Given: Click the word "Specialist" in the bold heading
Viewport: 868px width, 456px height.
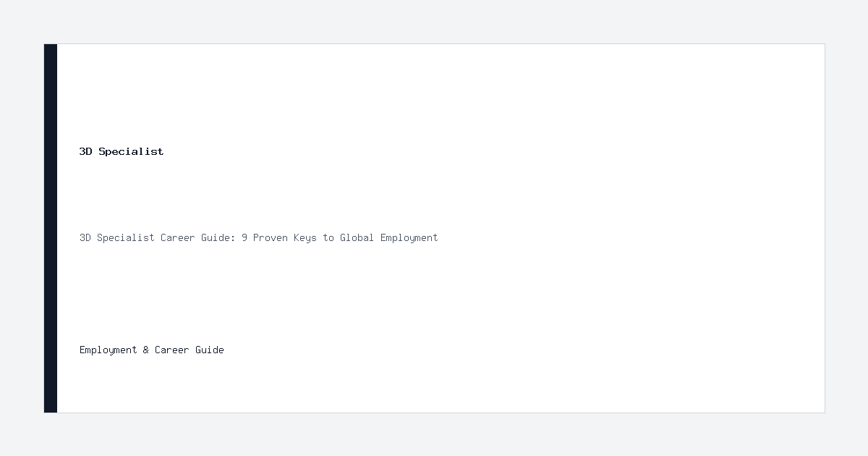Looking at the screenshot, I should tap(131, 151).
